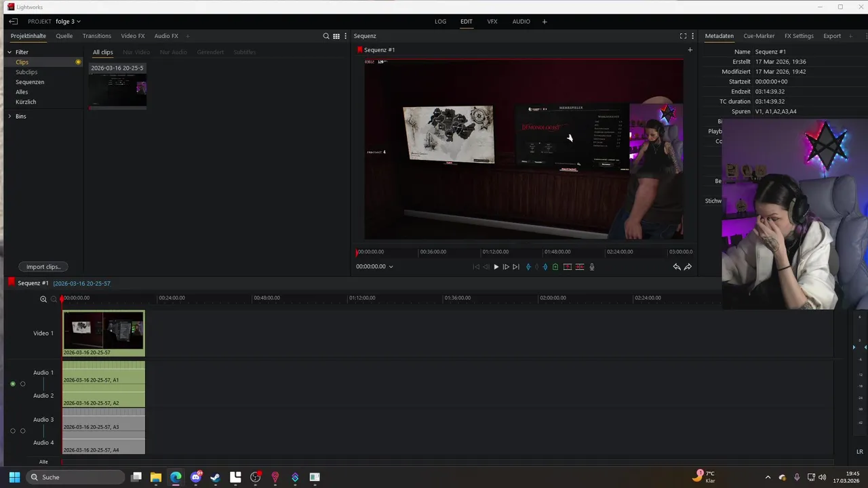Click the Import clips.. button
Image resolution: width=868 pixels, height=488 pixels.
[x=43, y=267]
